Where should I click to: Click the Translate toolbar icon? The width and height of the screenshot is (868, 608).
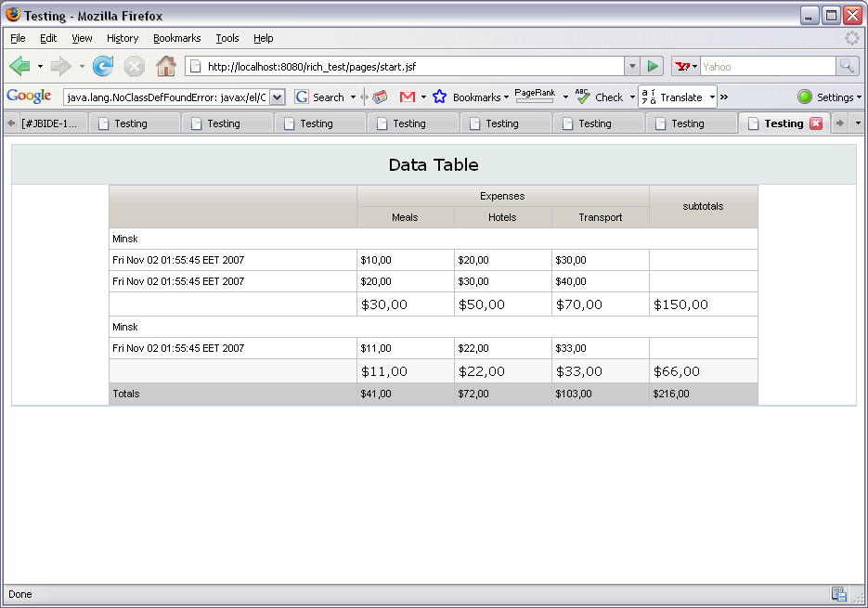pyautogui.click(x=649, y=97)
